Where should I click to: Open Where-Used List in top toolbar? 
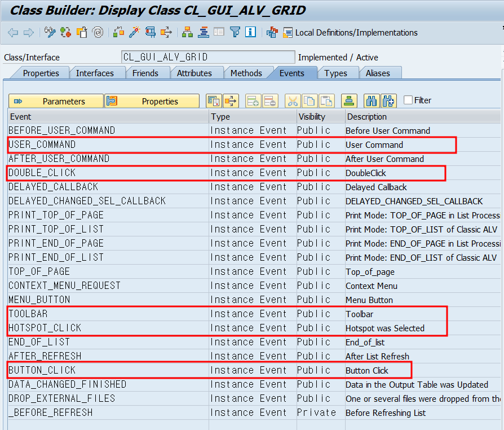(166, 32)
